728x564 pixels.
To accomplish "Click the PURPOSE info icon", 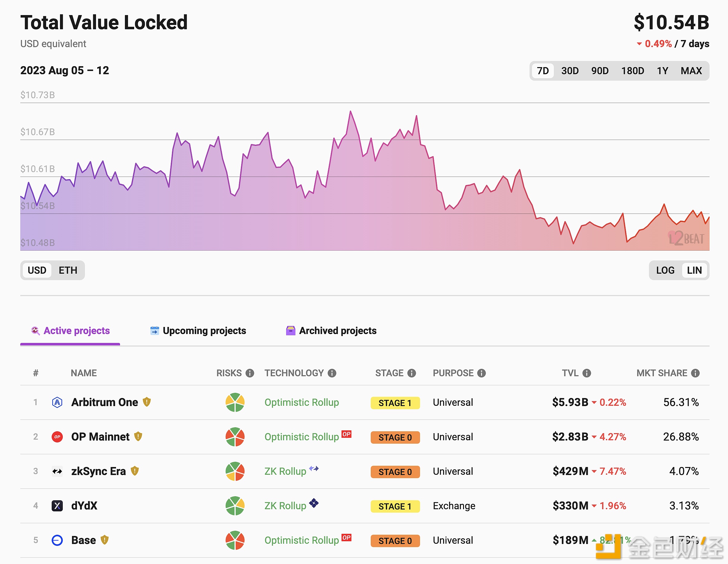I will point(481,373).
